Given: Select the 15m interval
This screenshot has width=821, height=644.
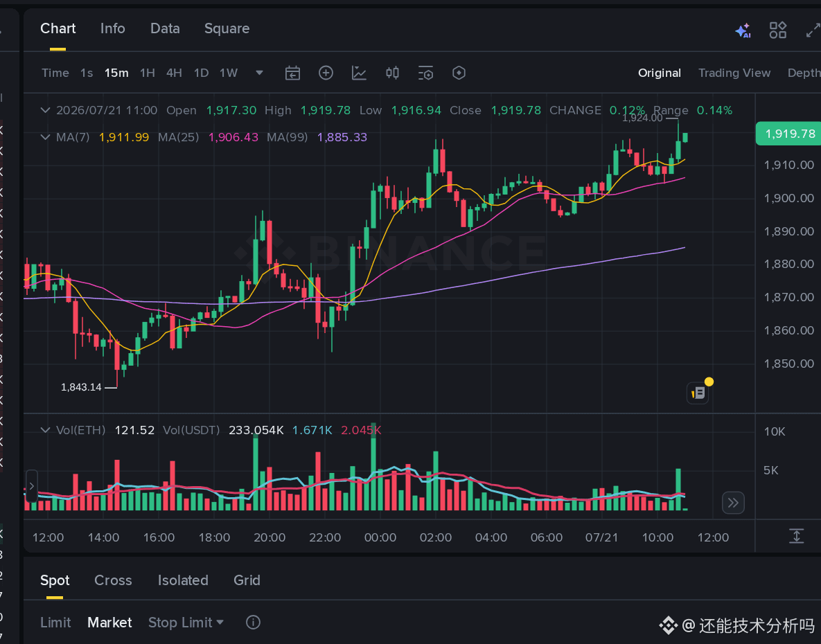Looking at the screenshot, I should (116, 73).
